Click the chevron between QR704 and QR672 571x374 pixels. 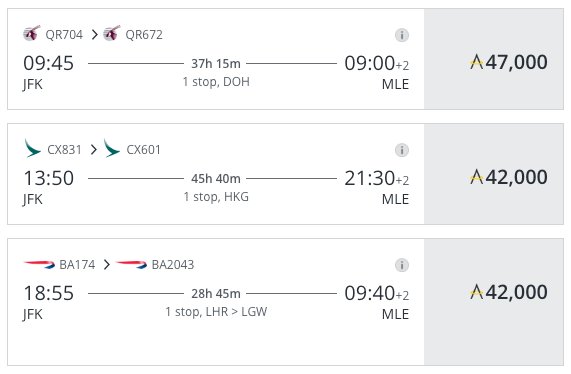[95, 35]
